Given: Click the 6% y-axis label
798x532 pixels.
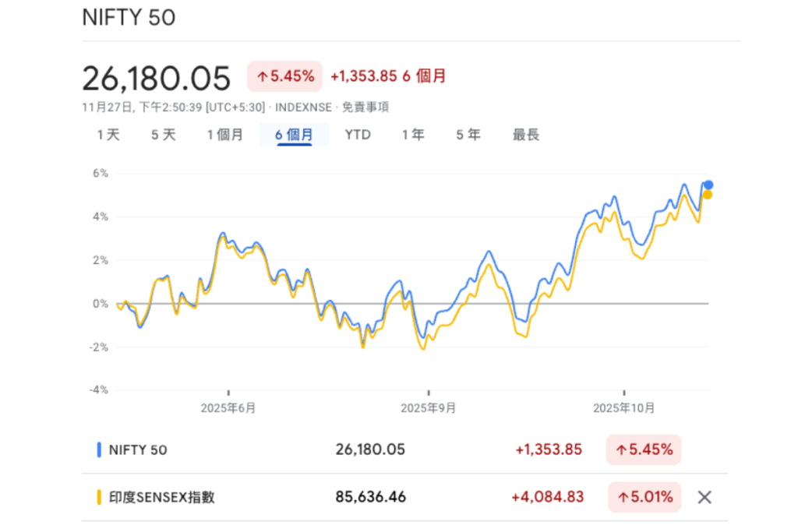Looking at the screenshot, I should (101, 173).
